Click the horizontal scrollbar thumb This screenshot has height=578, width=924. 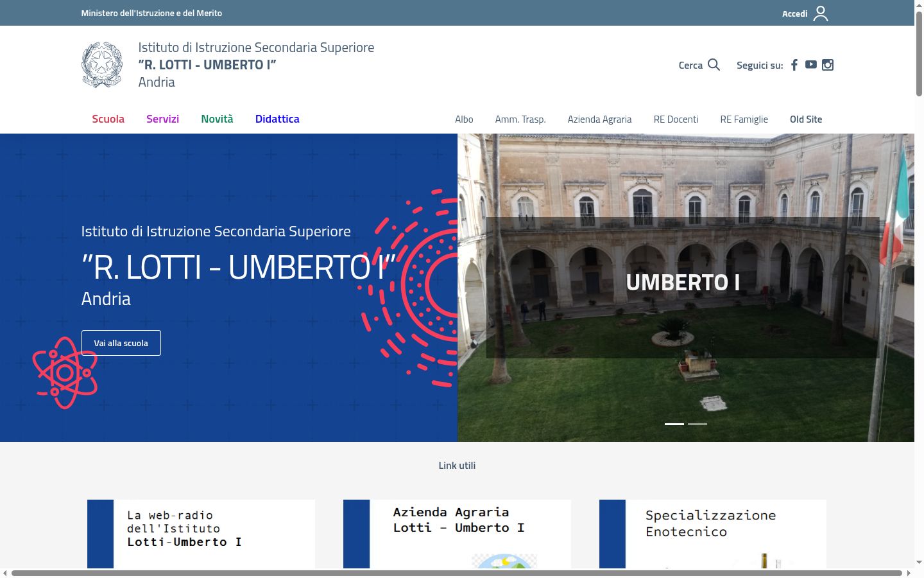pyautogui.click(x=457, y=573)
